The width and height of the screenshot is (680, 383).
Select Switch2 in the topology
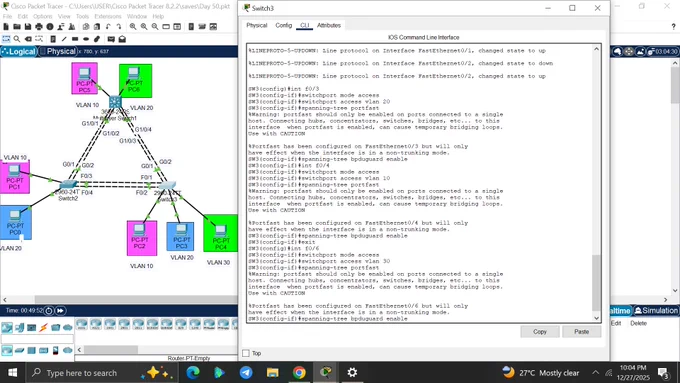pos(68,185)
